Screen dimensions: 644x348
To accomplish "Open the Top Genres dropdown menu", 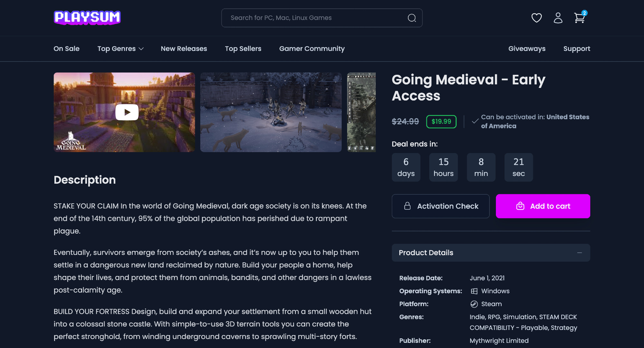I will coord(120,48).
